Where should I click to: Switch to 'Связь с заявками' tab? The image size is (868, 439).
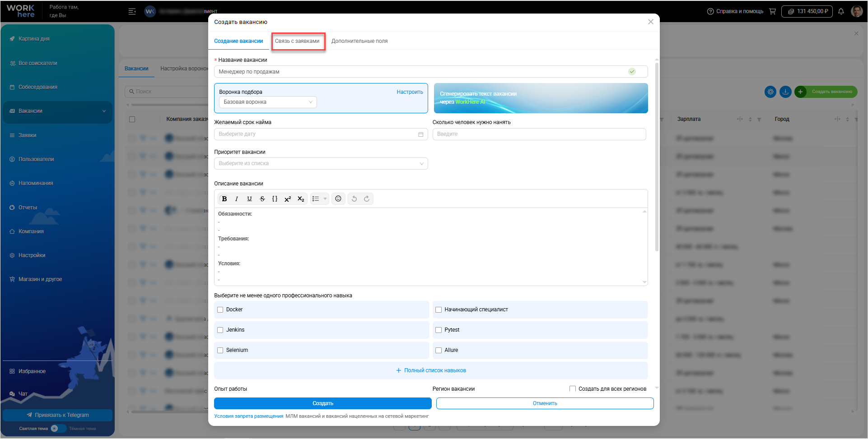pyautogui.click(x=297, y=41)
